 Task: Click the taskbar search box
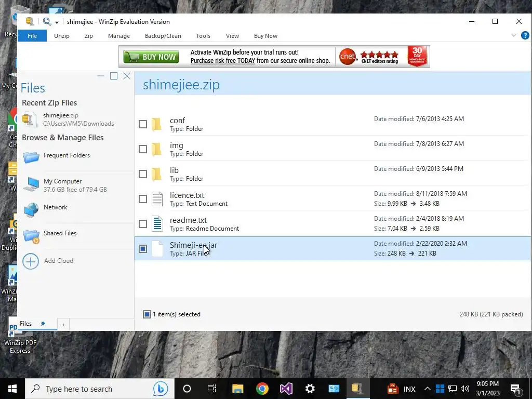(100, 389)
